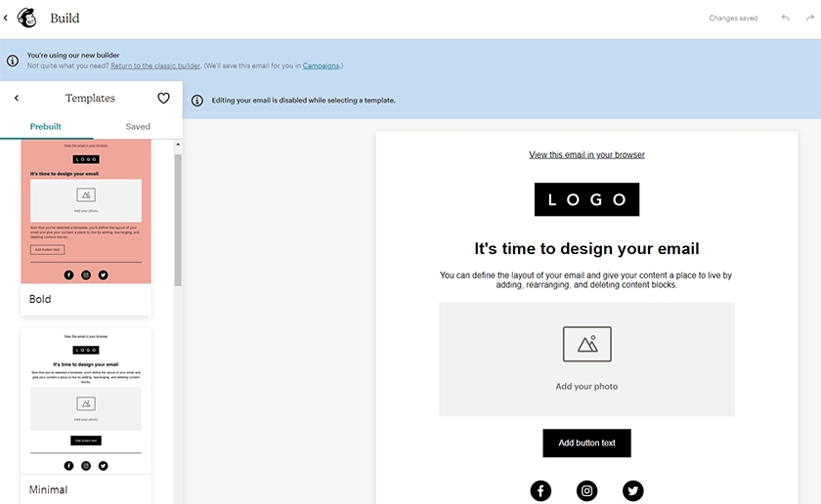Viewport: 821px width, 504px height.
Task: Click the Minimal template name label
Action: tap(48, 489)
